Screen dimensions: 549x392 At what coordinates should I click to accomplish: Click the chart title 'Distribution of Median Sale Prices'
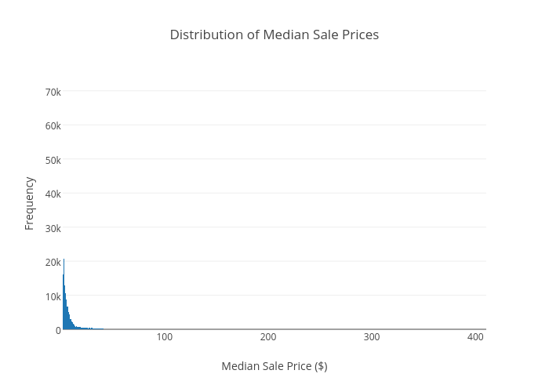coord(274,34)
